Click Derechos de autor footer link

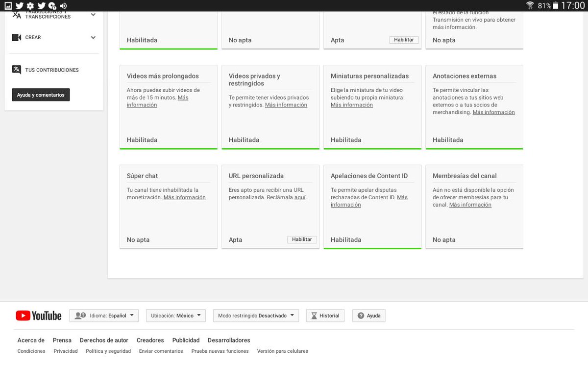pyautogui.click(x=104, y=340)
